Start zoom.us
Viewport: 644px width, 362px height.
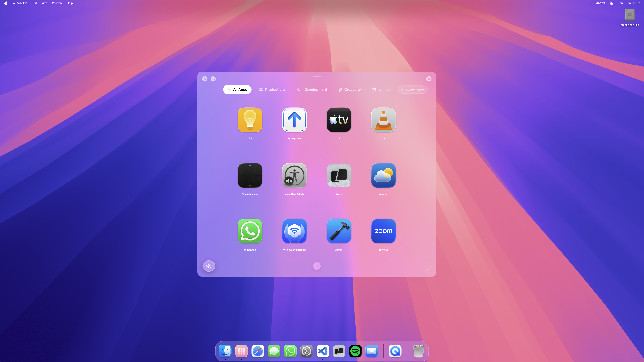click(x=383, y=231)
